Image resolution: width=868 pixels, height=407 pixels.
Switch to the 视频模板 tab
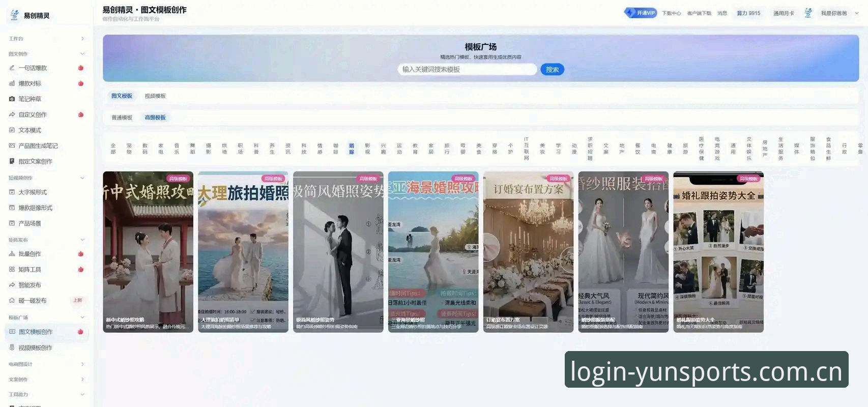[x=155, y=96]
